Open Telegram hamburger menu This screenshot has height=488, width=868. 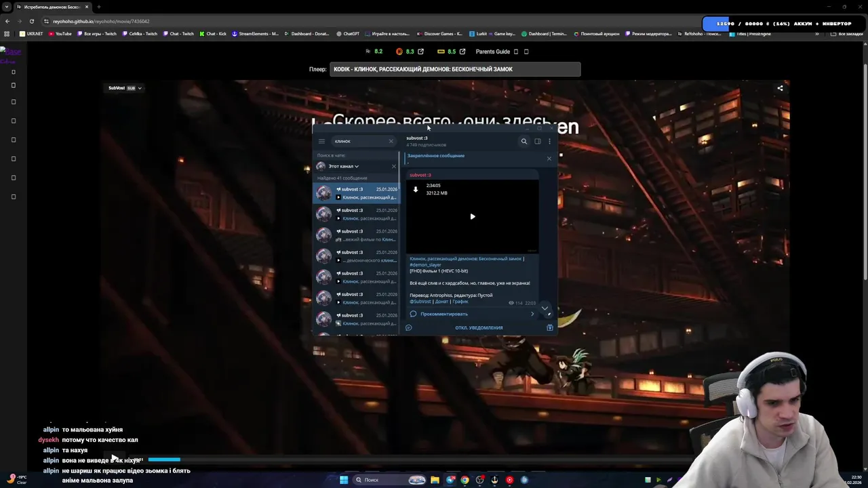pos(321,141)
